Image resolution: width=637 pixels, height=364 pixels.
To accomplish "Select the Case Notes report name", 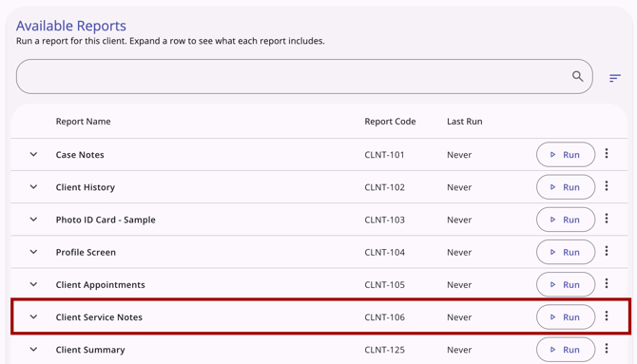I will (x=80, y=155).
